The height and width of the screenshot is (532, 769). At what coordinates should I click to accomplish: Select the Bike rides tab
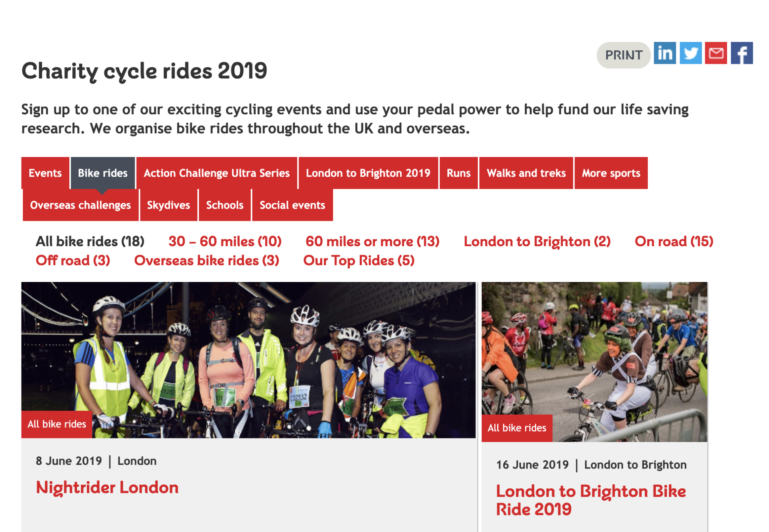103,173
